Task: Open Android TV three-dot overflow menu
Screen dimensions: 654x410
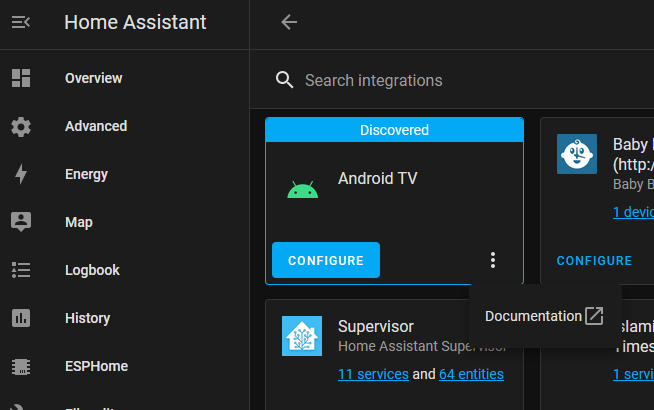Action: [493, 260]
